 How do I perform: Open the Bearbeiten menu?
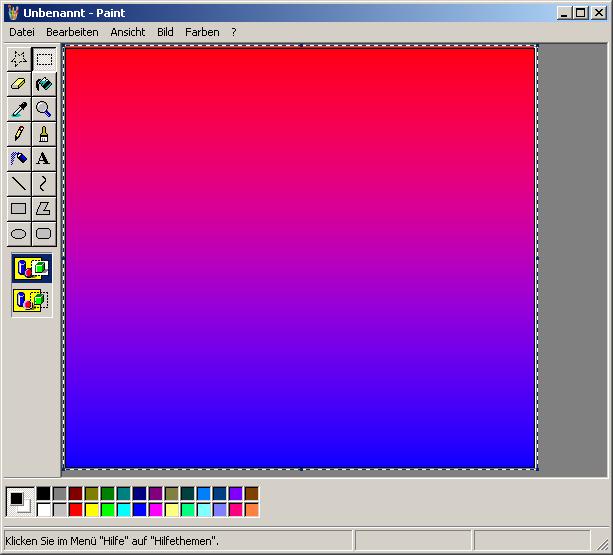click(72, 32)
